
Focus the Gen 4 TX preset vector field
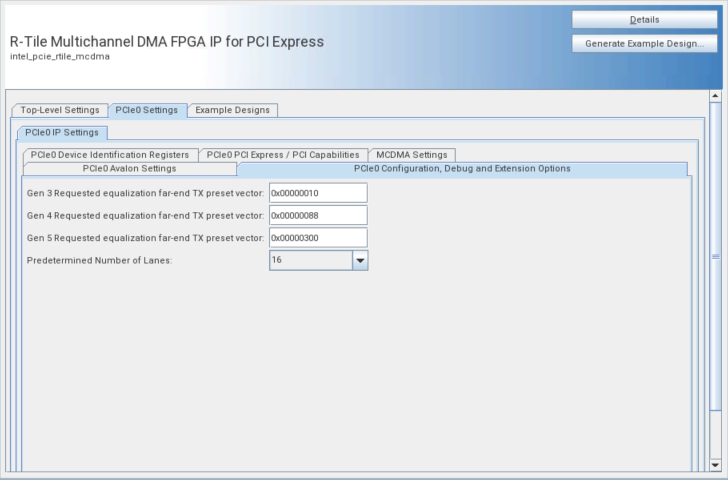tap(318, 215)
